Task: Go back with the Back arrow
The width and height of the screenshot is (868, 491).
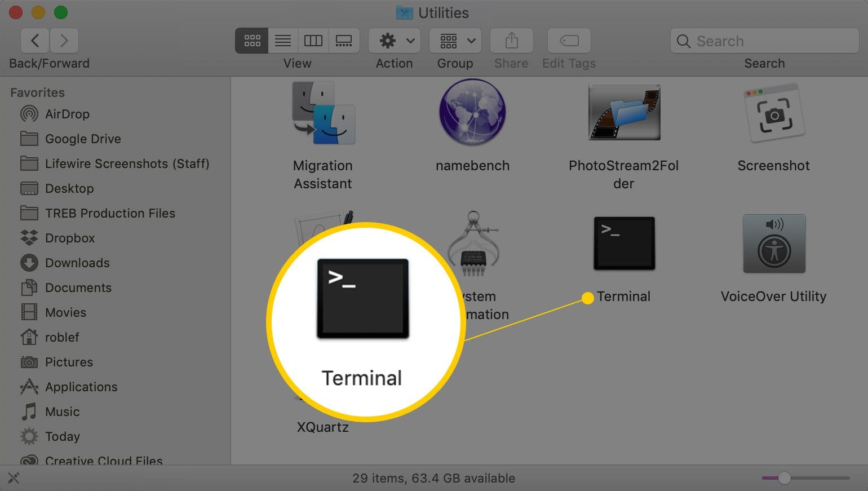Action: 35,41
